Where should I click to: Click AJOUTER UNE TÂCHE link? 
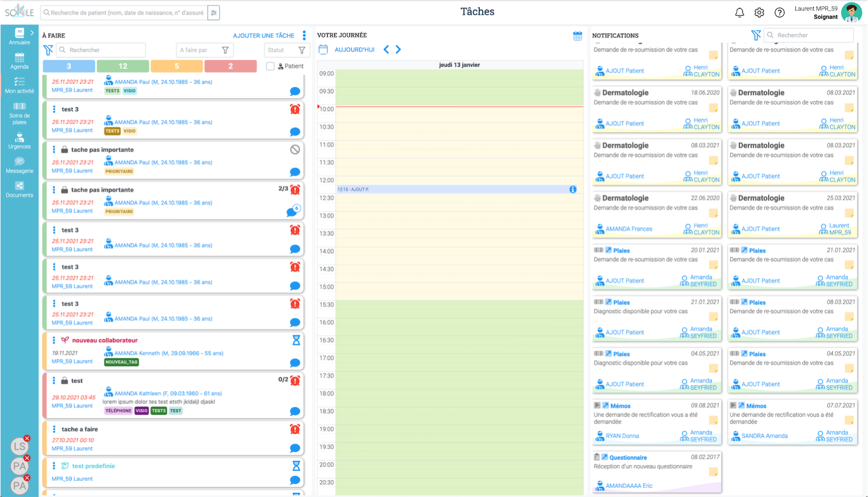pyautogui.click(x=264, y=36)
